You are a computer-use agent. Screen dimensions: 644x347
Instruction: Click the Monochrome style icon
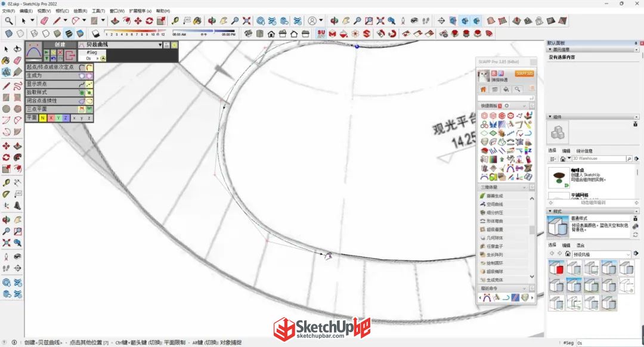(80, 33)
